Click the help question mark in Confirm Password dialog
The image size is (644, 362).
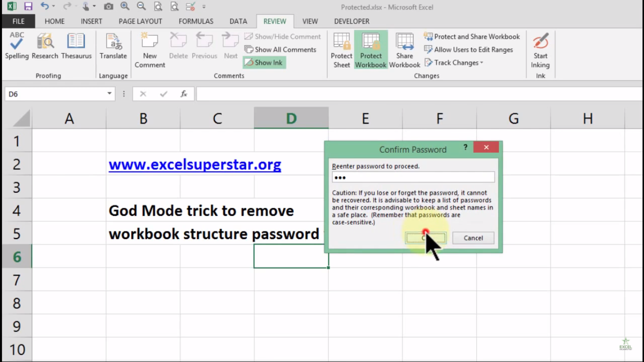pyautogui.click(x=465, y=148)
